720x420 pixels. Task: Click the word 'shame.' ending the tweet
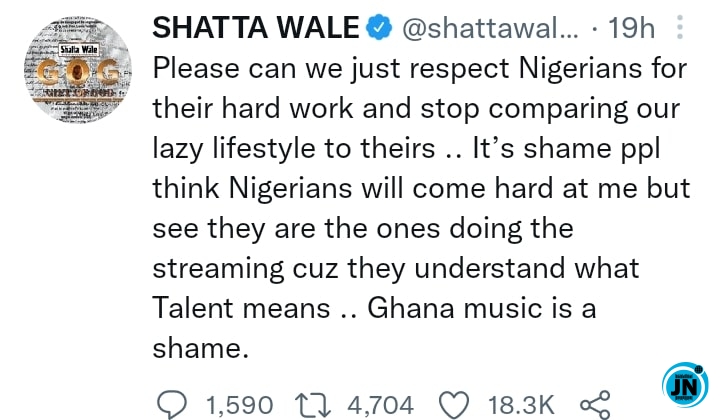click(x=201, y=348)
